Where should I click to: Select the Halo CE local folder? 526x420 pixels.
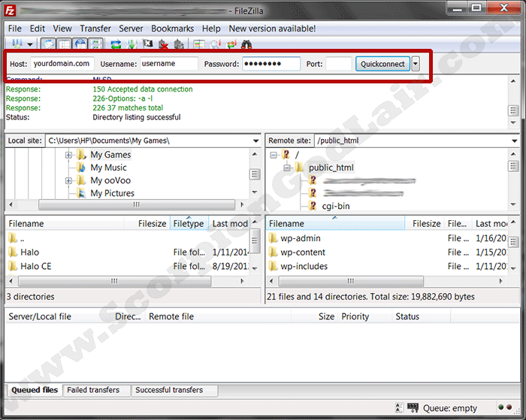[35, 267]
